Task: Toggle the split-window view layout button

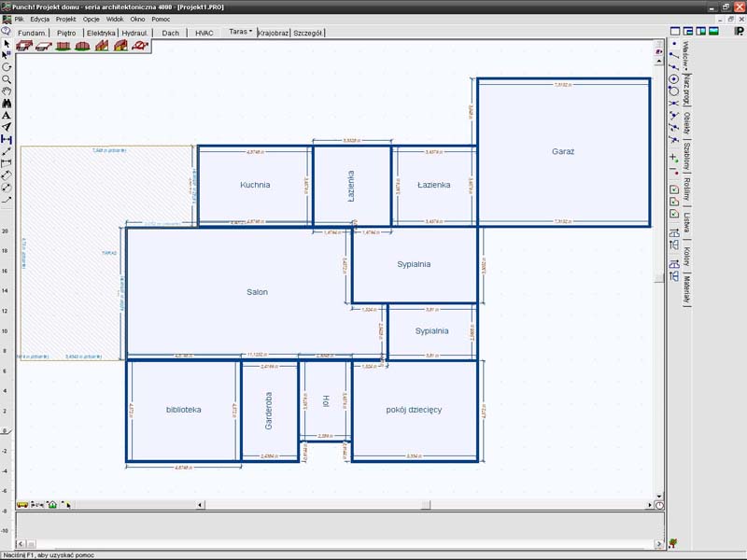Action: 687,31
